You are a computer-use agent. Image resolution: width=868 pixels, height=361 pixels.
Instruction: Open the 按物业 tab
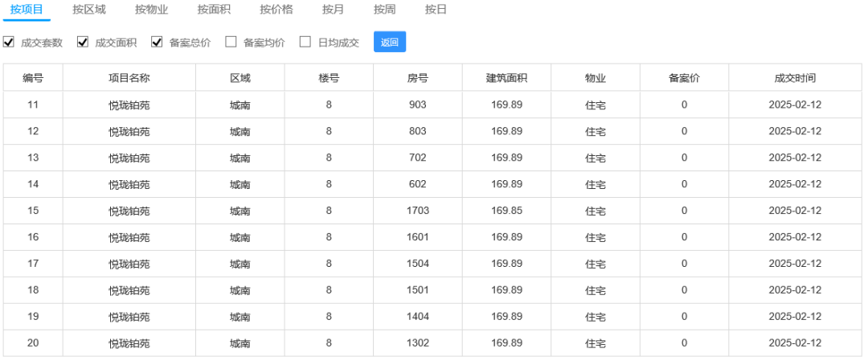click(152, 10)
